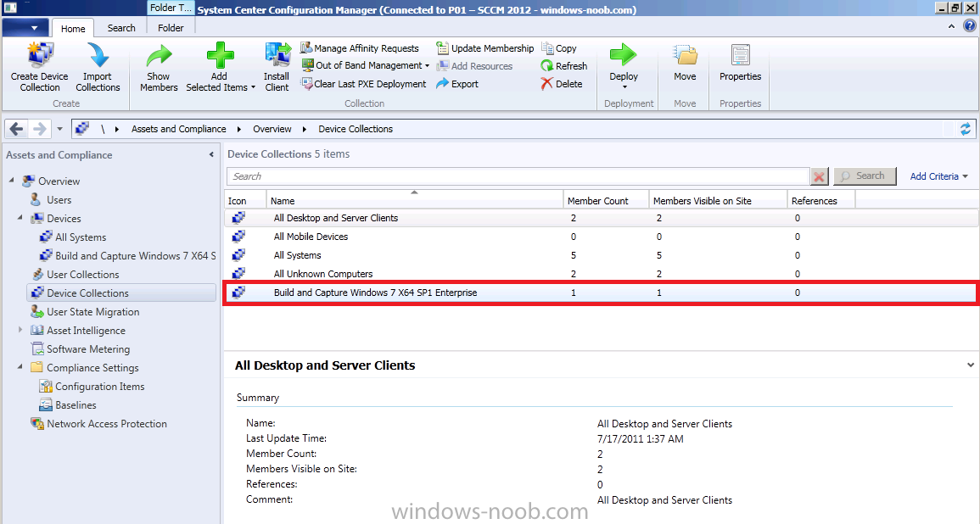Click the Deploy green arrow
The image size is (980, 524).
click(x=623, y=54)
